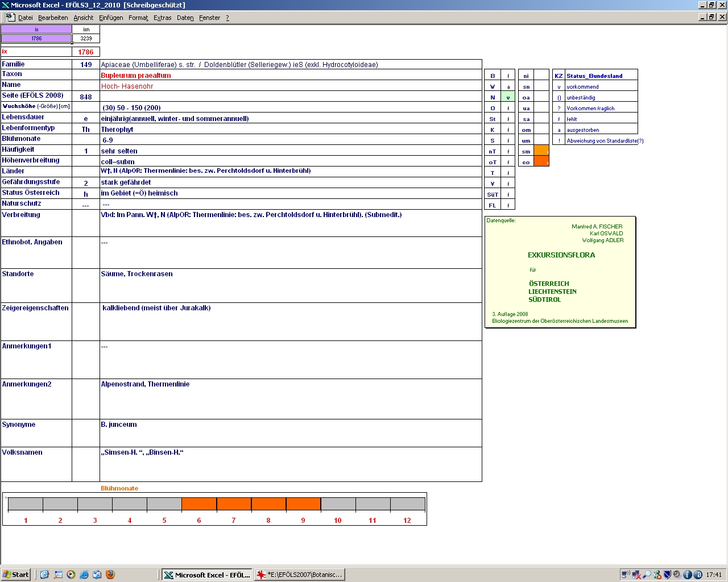Screen dimensions: 728x582
Task: Click the security shield tray icon
Action: [x=668, y=575]
